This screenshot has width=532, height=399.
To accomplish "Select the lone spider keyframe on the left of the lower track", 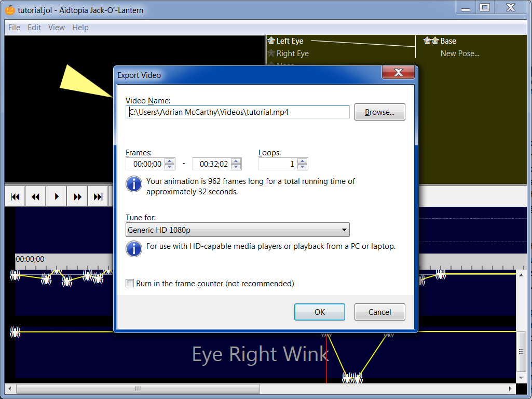I will pos(15,332).
